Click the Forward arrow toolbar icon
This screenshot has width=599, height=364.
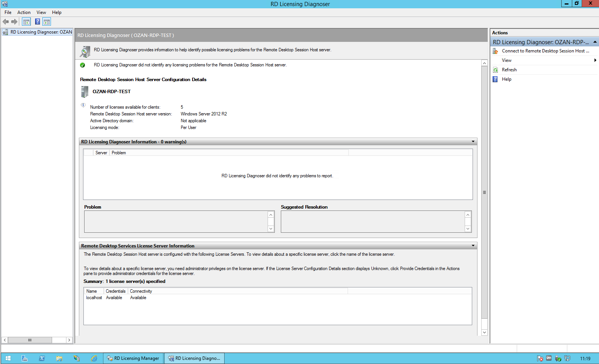click(x=14, y=22)
